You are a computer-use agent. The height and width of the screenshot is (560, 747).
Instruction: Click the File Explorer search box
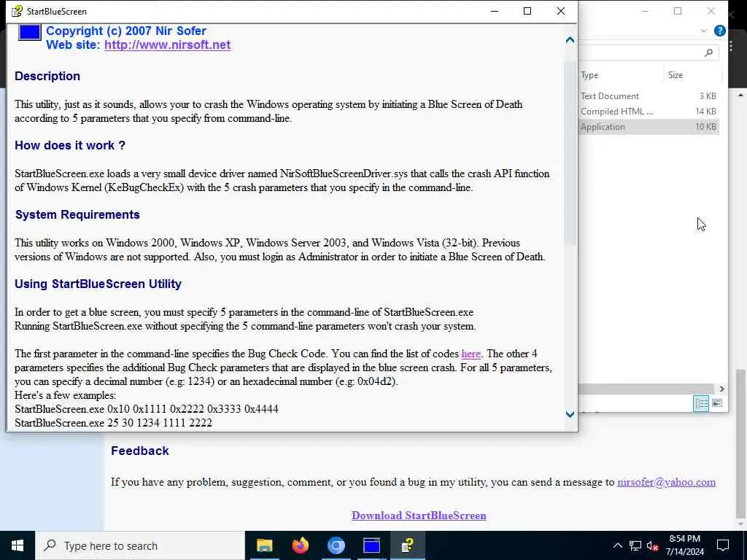[x=649, y=52]
